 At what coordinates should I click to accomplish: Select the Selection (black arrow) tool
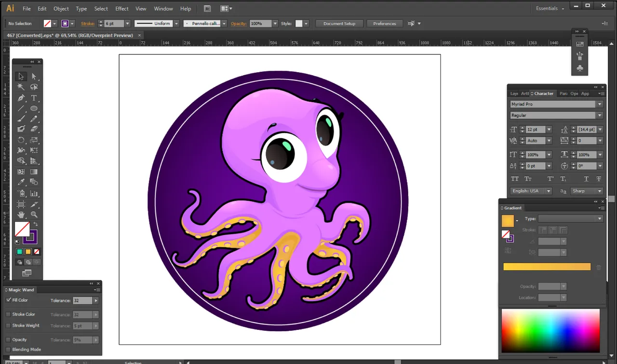coord(21,77)
